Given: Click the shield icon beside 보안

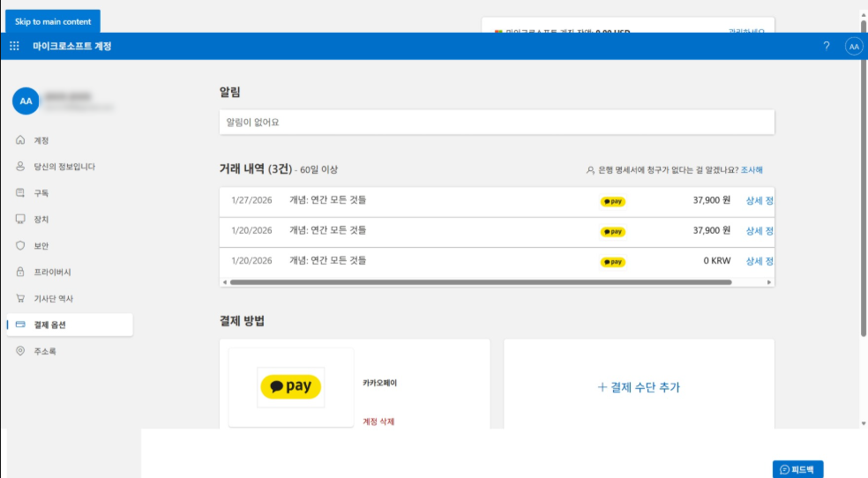Looking at the screenshot, I should point(20,246).
